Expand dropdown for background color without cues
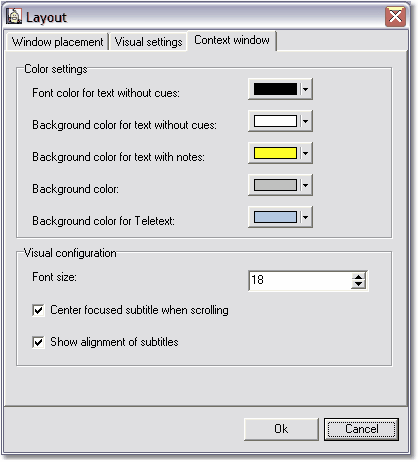 click(305, 121)
